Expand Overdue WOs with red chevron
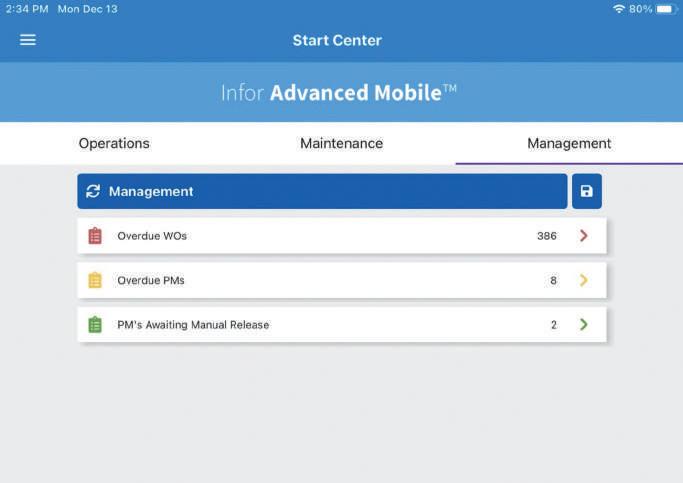 point(584,236)
